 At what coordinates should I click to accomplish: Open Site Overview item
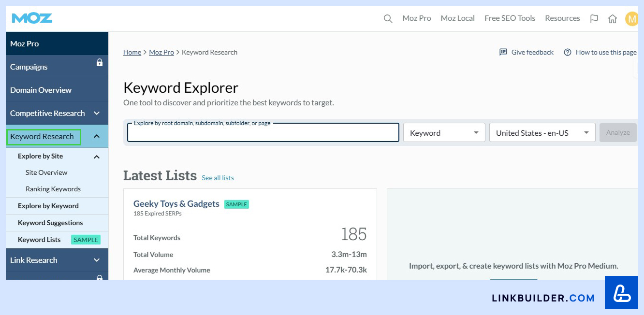[46, 172]
